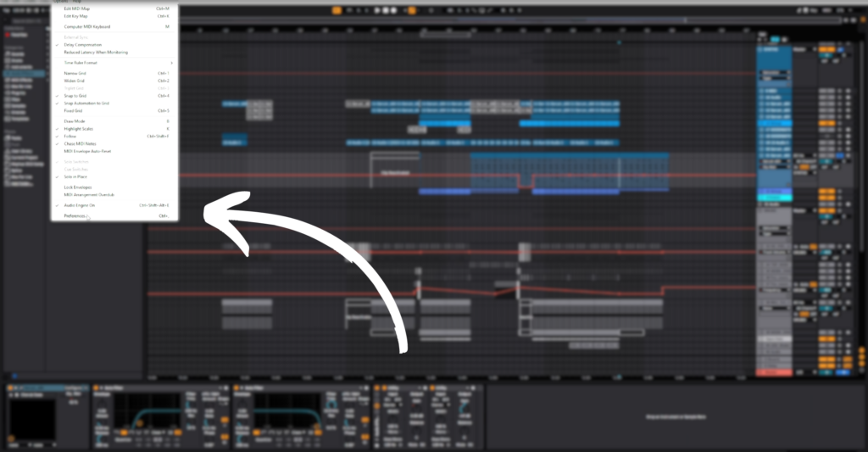The height and width of the screenshot is (452, 868).
Task: Uncheck Snap Automation to Grid
Action: [86, 103]
